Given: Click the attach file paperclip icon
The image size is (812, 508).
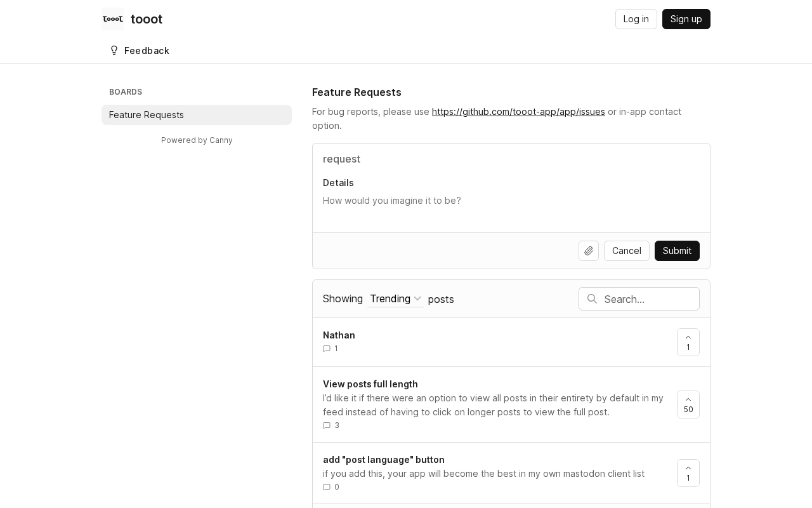Looking at the screenshot, I should (x=589, y=251).
